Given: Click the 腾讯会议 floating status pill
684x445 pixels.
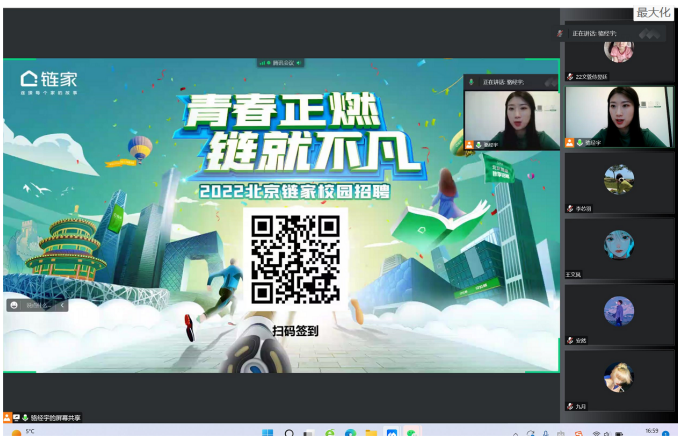Looking at the screenshot, I should pos(280,62).
